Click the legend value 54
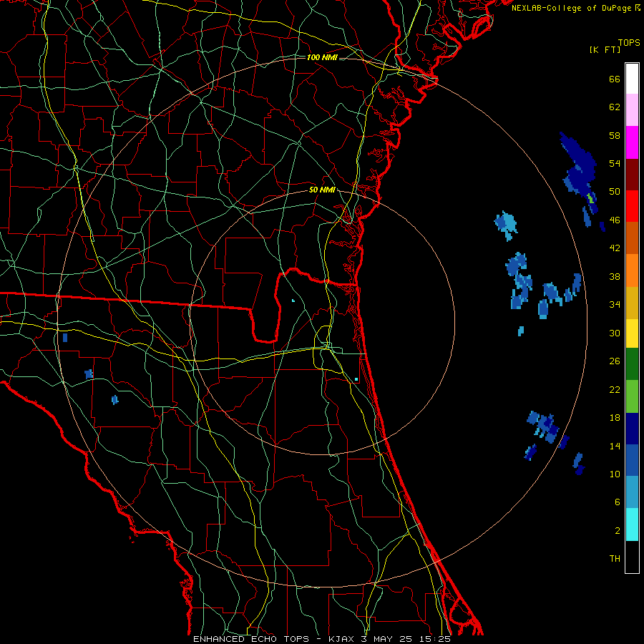This screenshot has height=644, width=644. [x=615, y=163]
